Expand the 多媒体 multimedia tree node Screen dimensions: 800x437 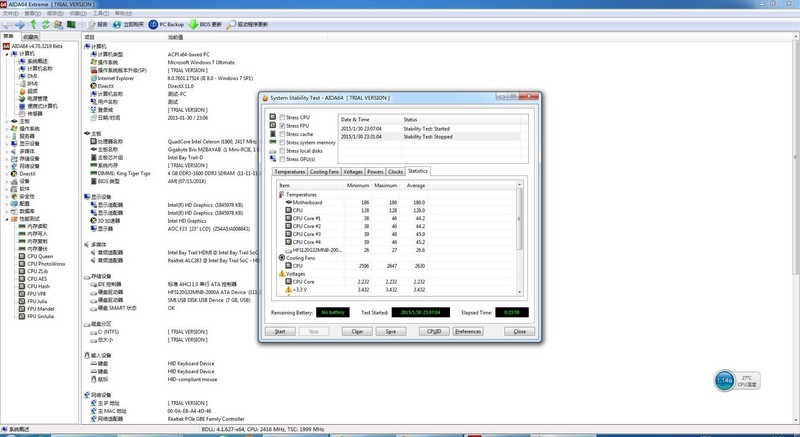tap(7, 151)
